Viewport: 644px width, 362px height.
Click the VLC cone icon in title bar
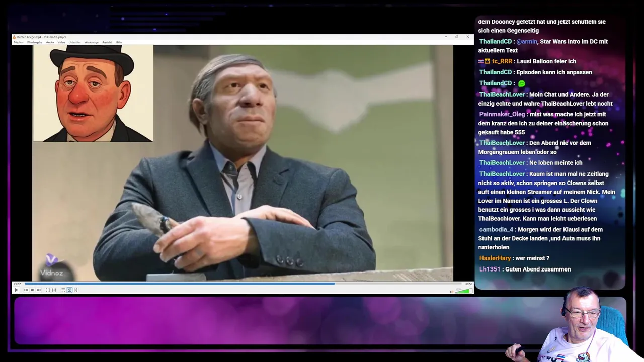(15, 37)
